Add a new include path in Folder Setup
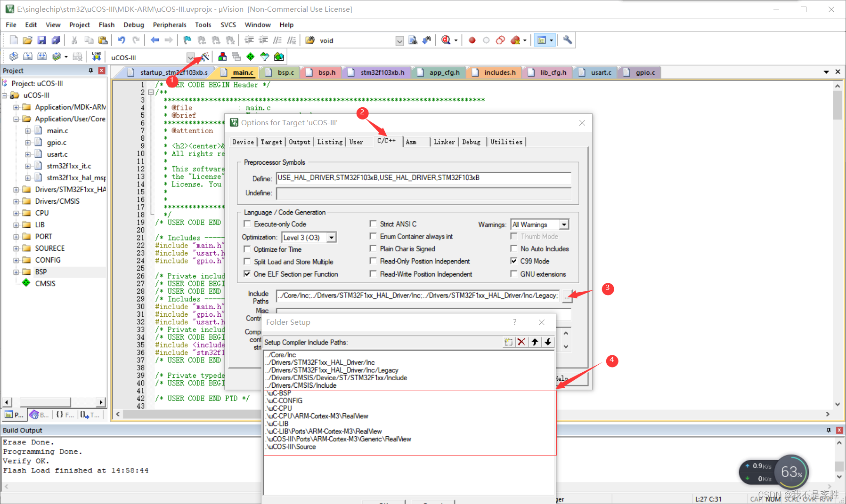 click(508, 342)
